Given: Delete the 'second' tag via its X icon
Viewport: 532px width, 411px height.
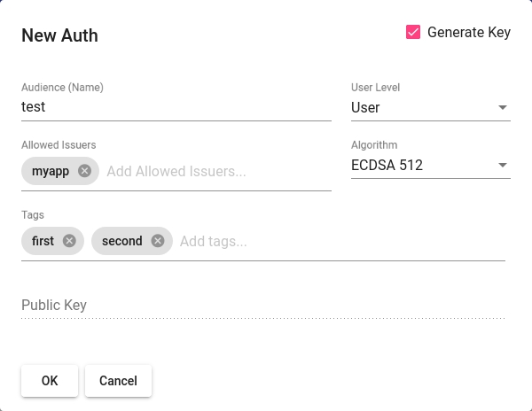Looking at the screenshot, I should (158, 241).
